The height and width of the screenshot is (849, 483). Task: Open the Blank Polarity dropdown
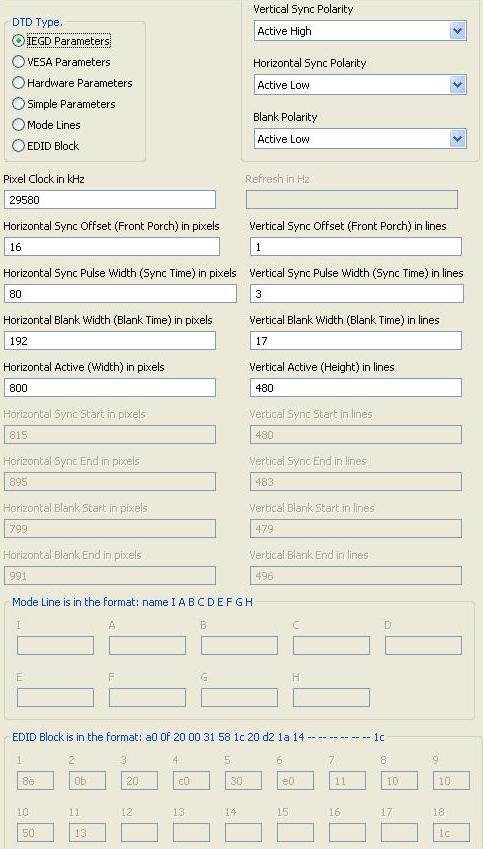click(x=360, y=139)
